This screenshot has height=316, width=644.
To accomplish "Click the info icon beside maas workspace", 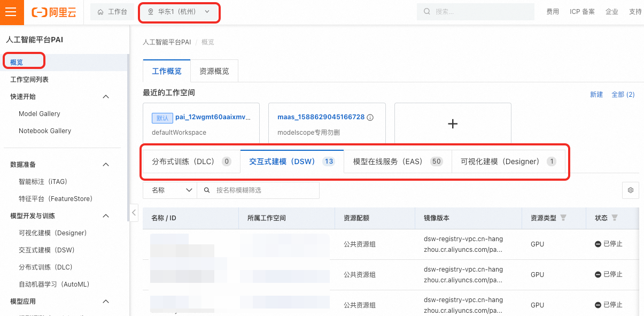I will coord(370,118).
